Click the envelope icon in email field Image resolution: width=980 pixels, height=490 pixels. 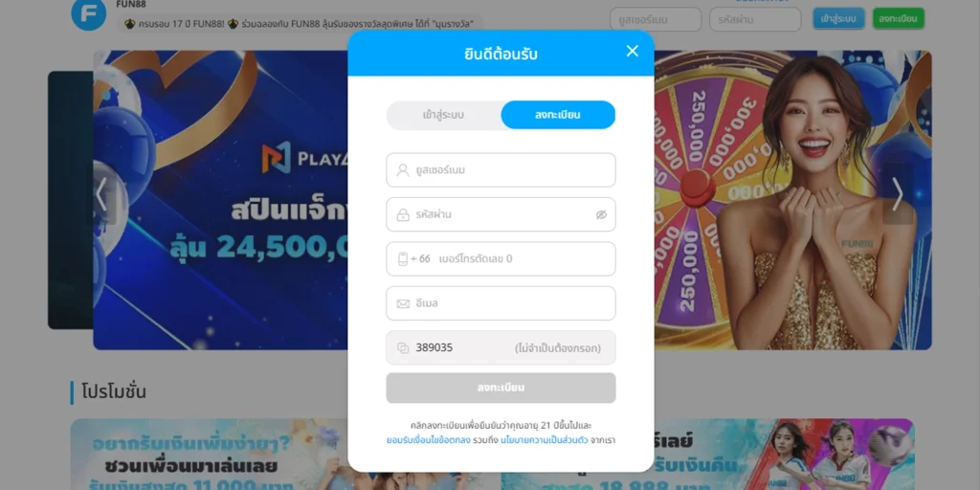pos(403,303)
